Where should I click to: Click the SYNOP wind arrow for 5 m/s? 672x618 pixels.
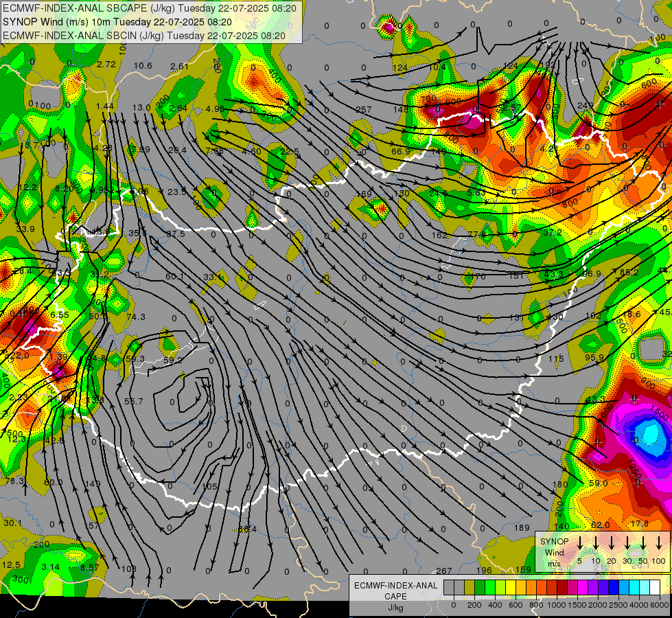[579, 543]
